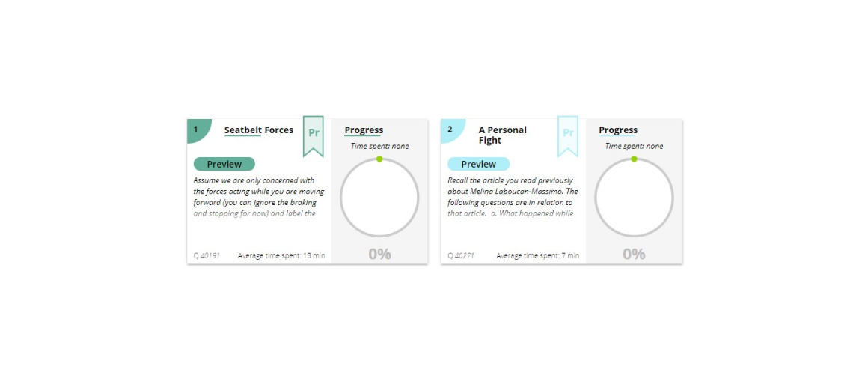The image size is (868, 390).
Task: Click question ID Q.40271
Action: point(461,256)
